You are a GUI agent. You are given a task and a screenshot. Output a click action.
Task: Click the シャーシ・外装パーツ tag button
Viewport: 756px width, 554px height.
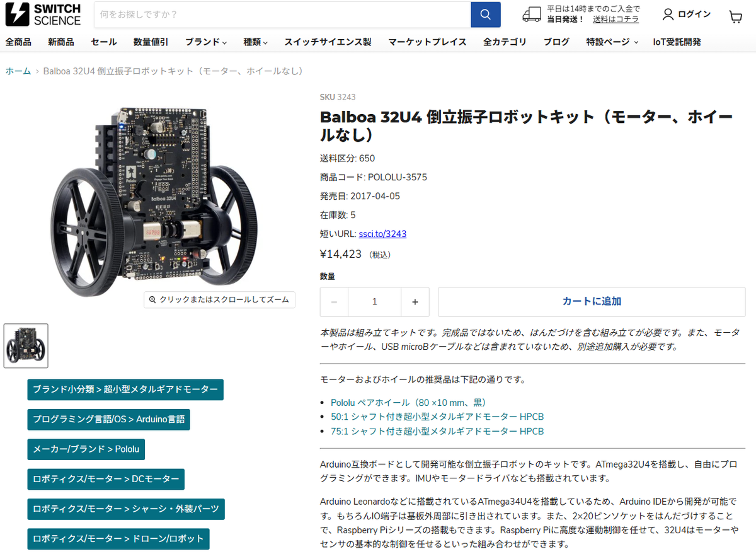pyautogui.click(x=126, y=509)
